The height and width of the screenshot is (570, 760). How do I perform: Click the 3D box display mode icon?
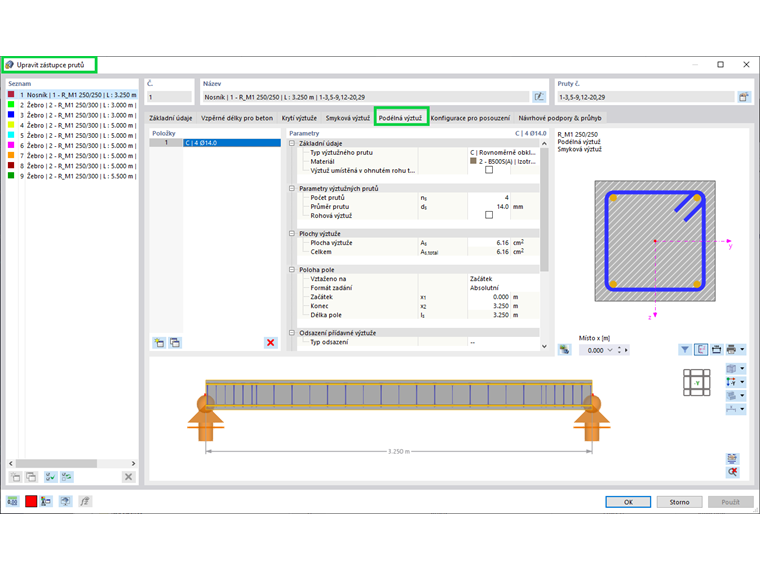pyautogui.click(x=731, y=368)
